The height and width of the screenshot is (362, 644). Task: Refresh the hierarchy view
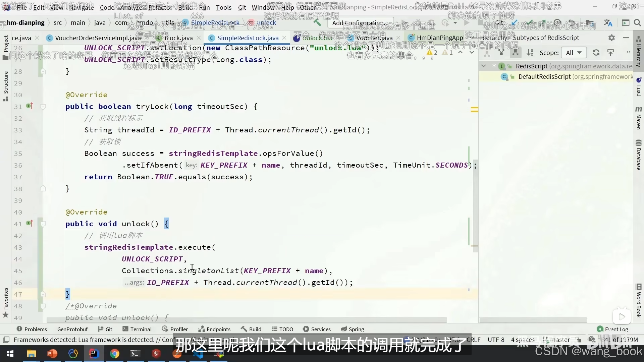point(596,53)
